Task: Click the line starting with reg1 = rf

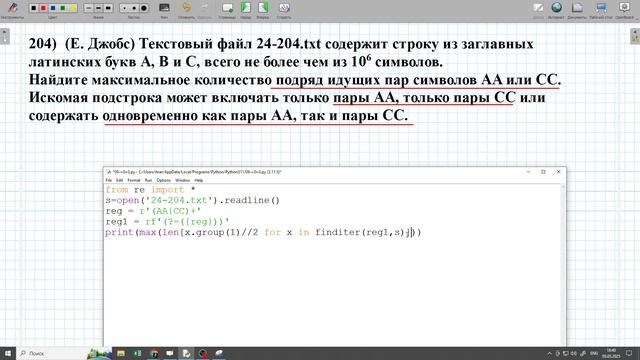Action: click(x=167, y=222)
